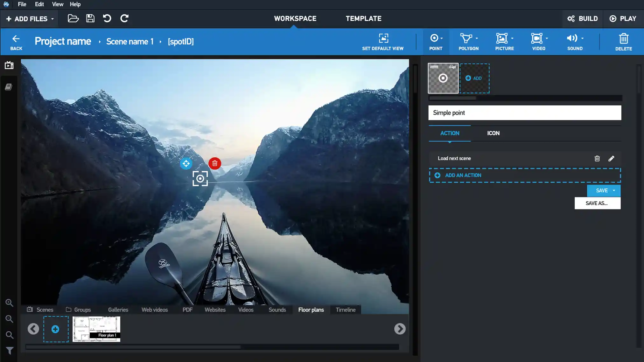Toggle the Timeline panel view
The height and width of the screenshot is (362, 644).
tap(345, 310)
